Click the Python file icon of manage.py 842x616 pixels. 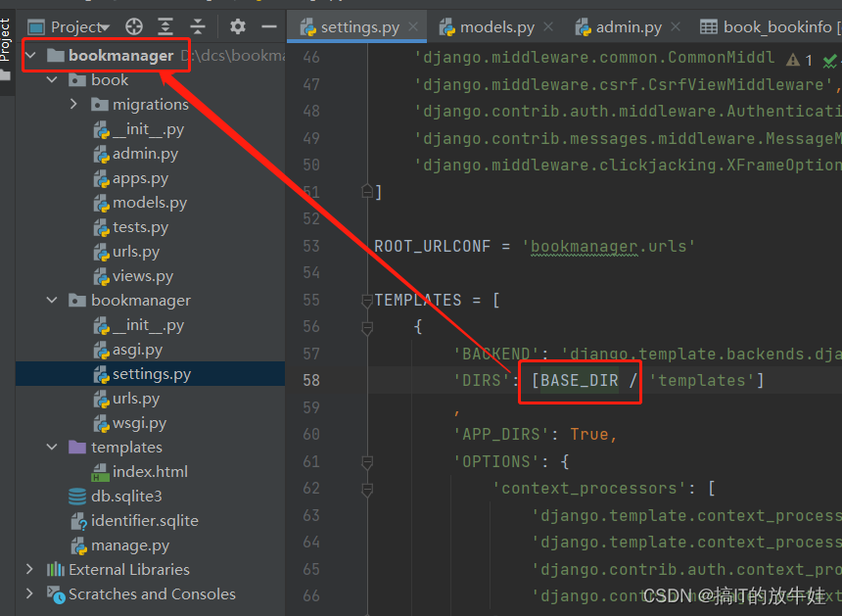coord(78,545)
